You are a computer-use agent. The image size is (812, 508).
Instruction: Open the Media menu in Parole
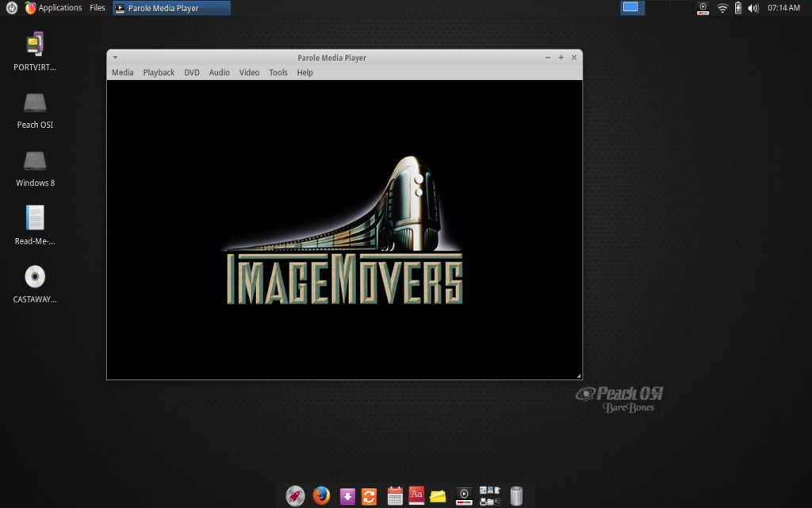point(122,72)
